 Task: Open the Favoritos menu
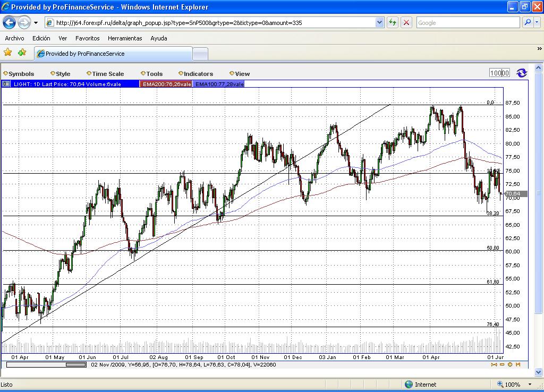[x=88, y=38]
